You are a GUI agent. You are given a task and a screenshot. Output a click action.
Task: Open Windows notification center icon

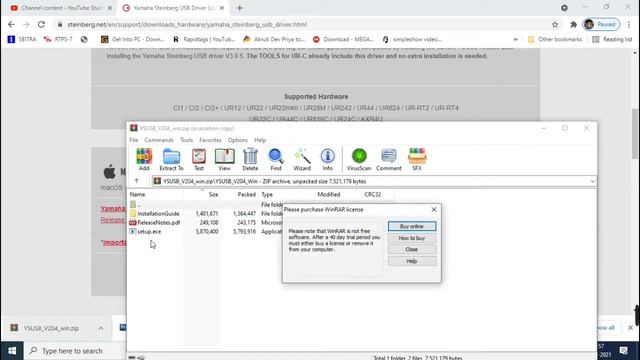623,351
